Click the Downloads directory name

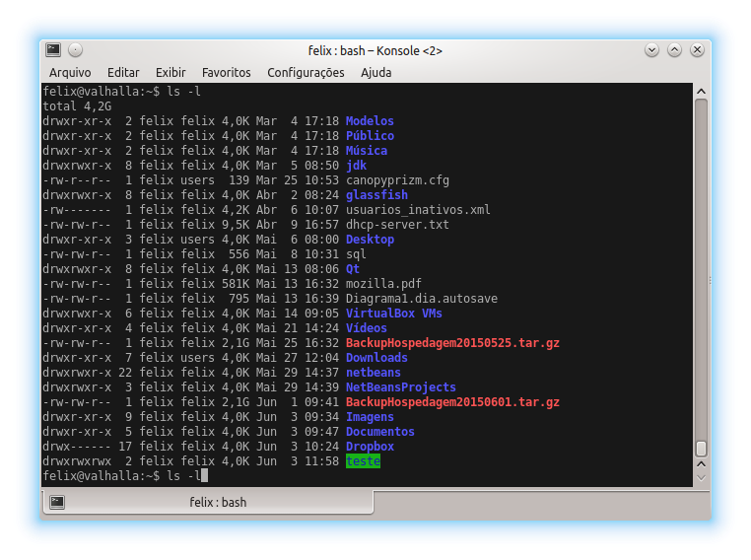pos(376,358)
